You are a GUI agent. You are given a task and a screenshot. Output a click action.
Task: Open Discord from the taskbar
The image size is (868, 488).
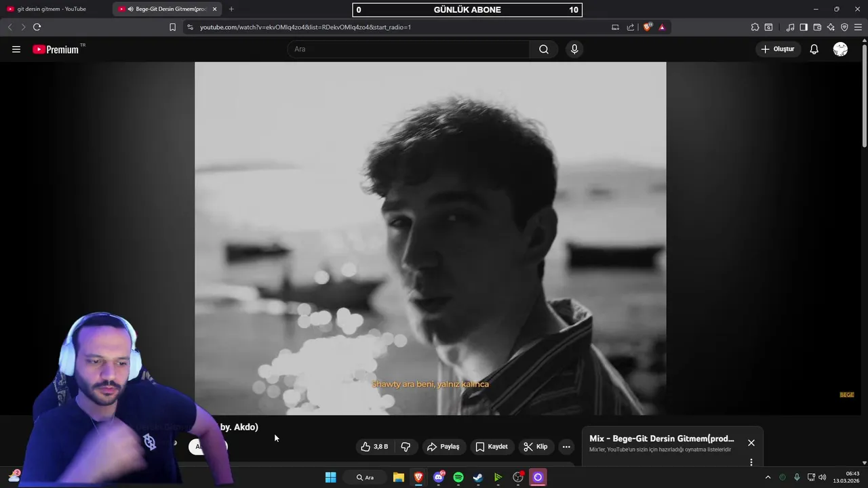[439, 477]
